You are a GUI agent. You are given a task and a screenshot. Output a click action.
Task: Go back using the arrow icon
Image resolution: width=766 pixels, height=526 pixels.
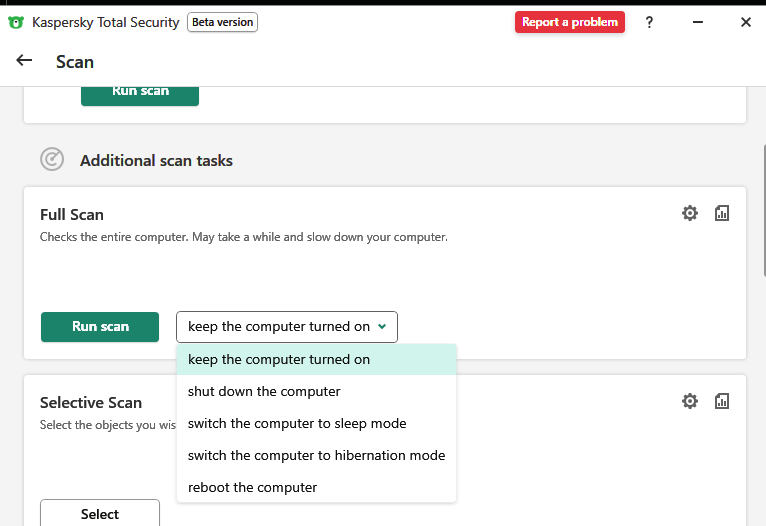pos(25,61)
